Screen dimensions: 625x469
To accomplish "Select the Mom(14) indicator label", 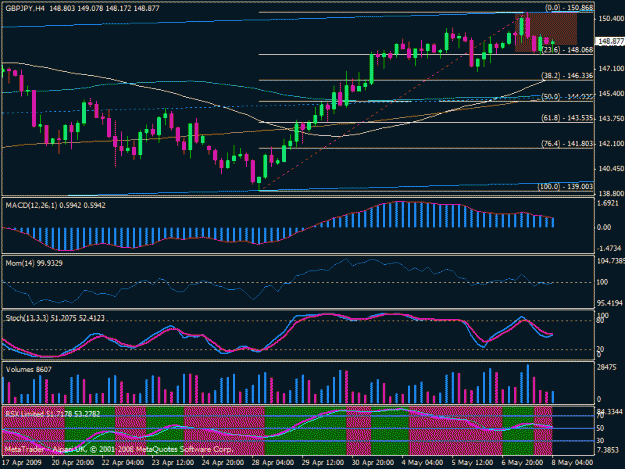I will click(x=34, y=263).
